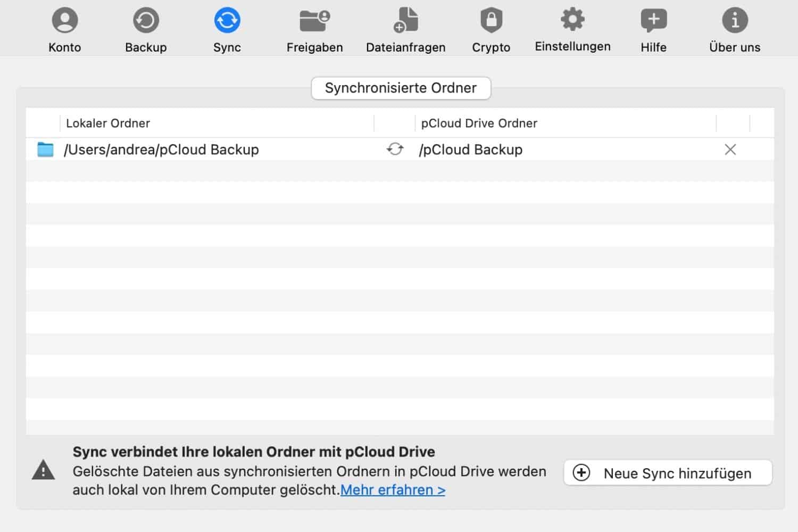Image resolution: width=798 pixels, height=532 pixels.
Task: Select the /Users/andrea/pCloud Backup local path
Action: coord(161,150)
